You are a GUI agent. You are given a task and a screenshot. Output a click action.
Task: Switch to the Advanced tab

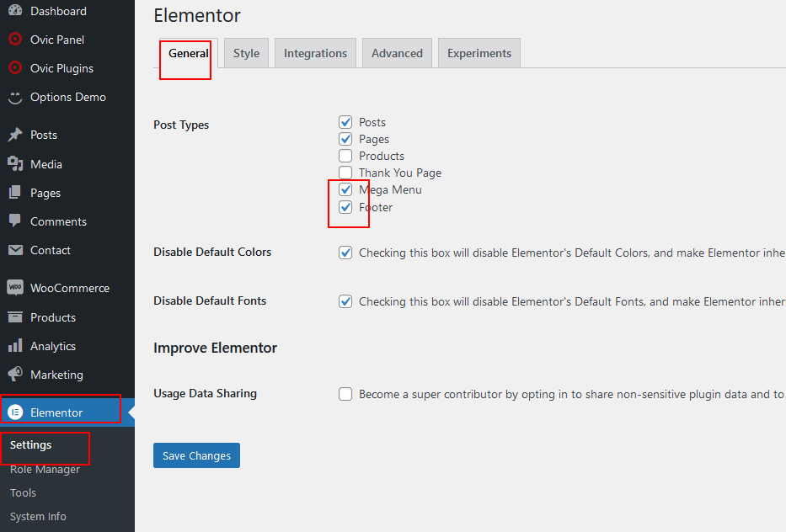click(397, 53)
